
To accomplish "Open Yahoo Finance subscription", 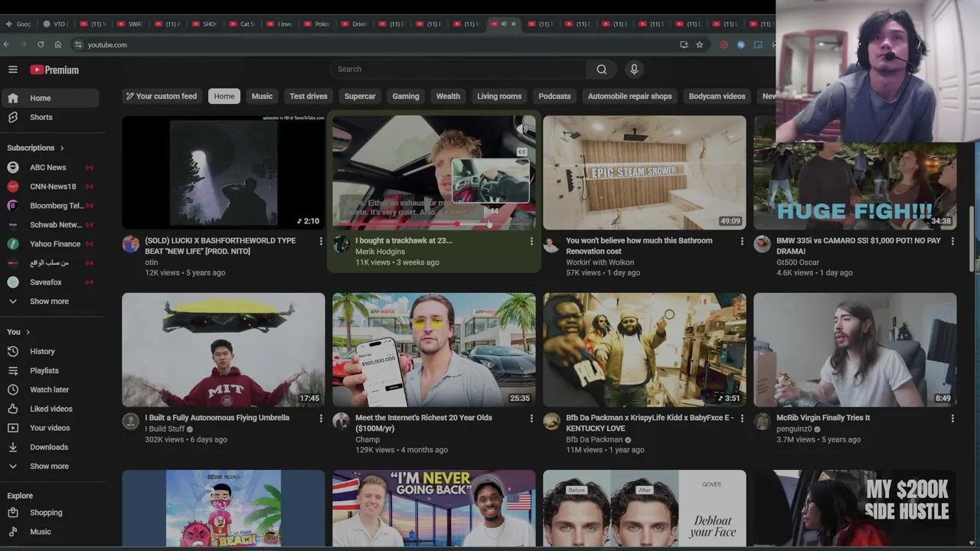I will (x=50, y=243).
